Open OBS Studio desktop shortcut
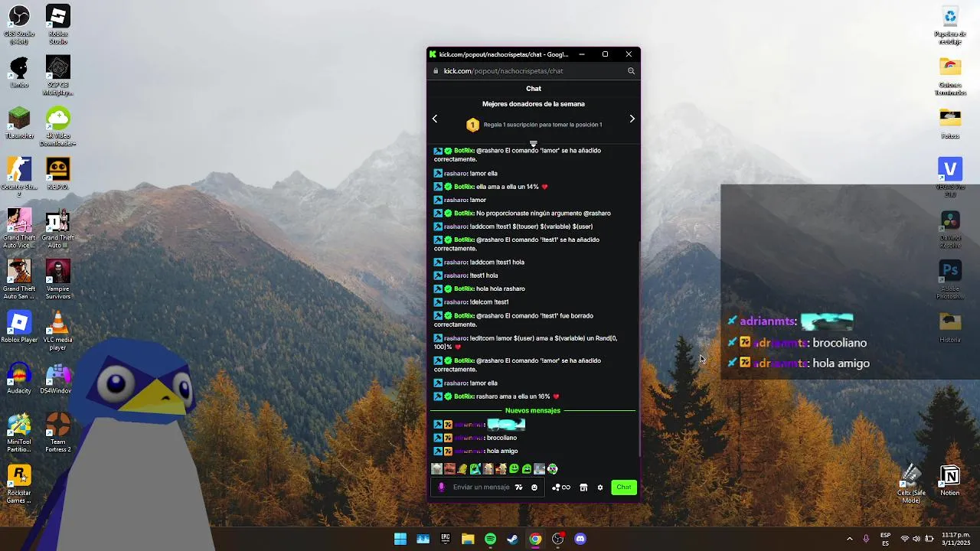The image size is (980, 551). coord(19,24)
